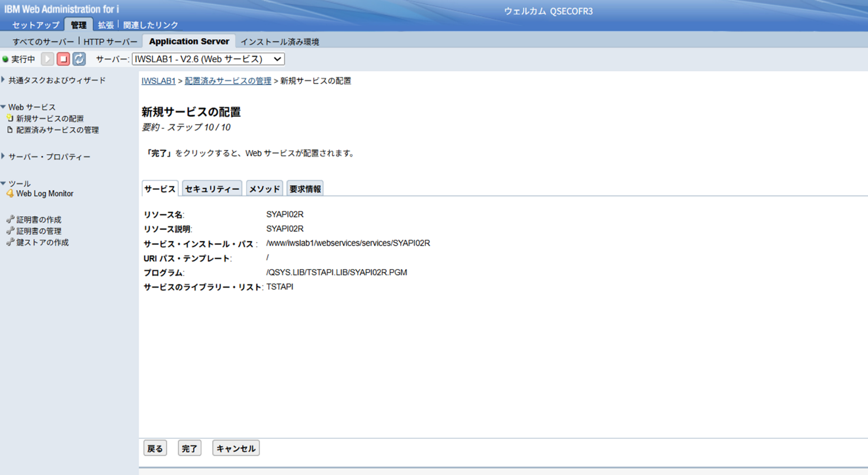Open the サーバー selection dropdown
The width and height of the screenshot is (868, 475).
tap(208, 59)
